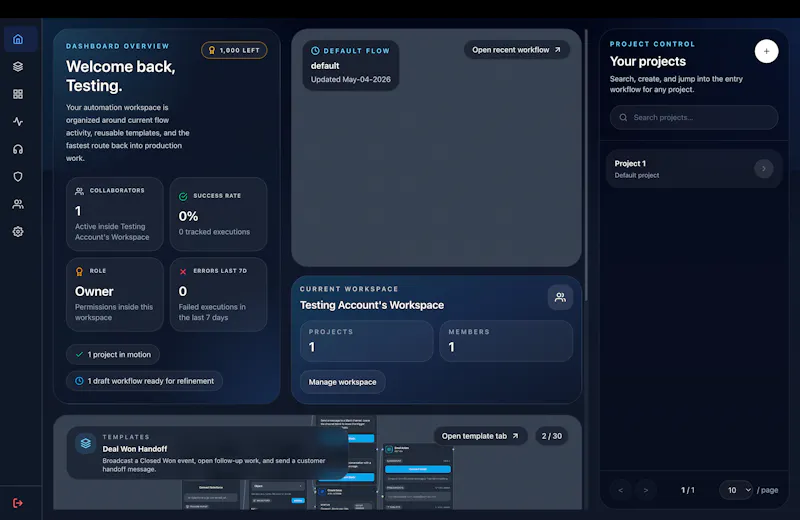
Task: Click the Search projects input field
Action: pyautogui.click(x=694, y=117)
